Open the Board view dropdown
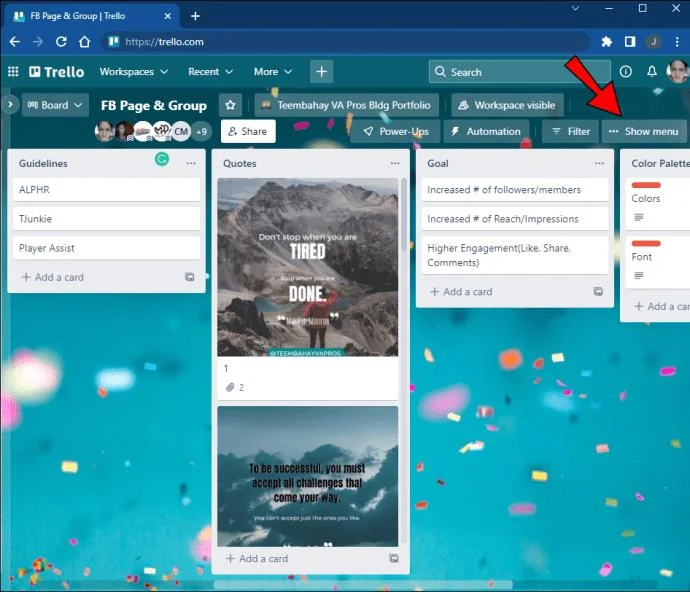This screenshot has height=592, width=690. (x=55, y=105)
